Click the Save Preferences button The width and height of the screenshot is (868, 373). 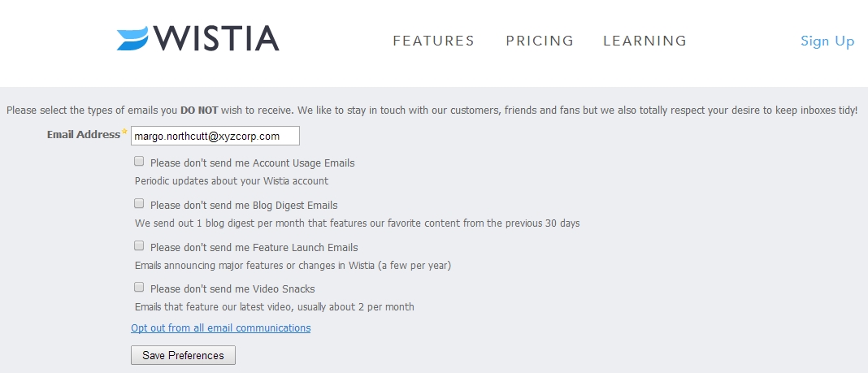pyautogui.click(x=183, y=355)
